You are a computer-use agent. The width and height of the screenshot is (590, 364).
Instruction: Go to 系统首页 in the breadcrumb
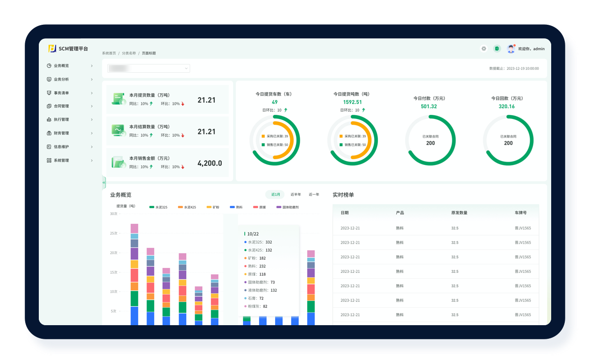pyautogui.click(x=109, y=53)
